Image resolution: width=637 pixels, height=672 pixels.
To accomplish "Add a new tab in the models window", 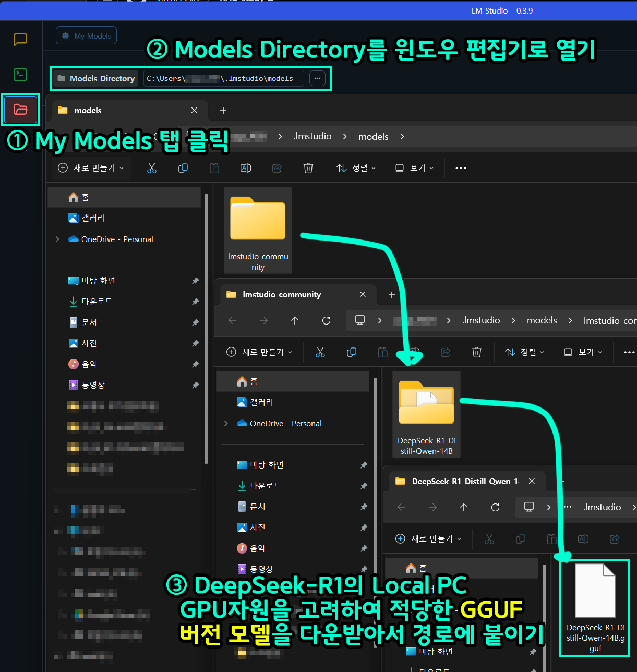I will (x=223, y=111).
